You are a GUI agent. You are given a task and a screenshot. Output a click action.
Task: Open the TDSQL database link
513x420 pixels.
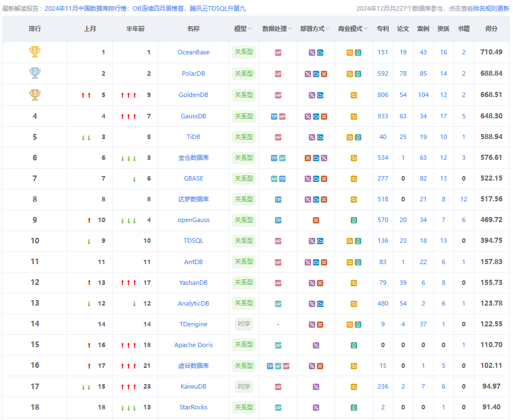pos(193,241)
